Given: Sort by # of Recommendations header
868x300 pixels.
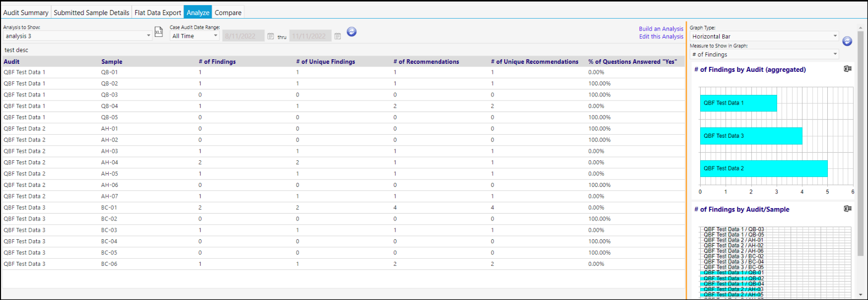Looking at the screenshot, I should coord(426,62).
